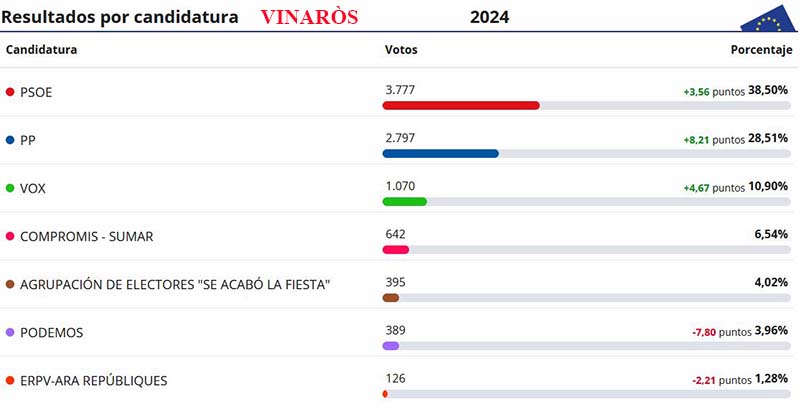
Task: Click the brown dot beside Se Acabó La Fiesta
Action: pos(10,284)
